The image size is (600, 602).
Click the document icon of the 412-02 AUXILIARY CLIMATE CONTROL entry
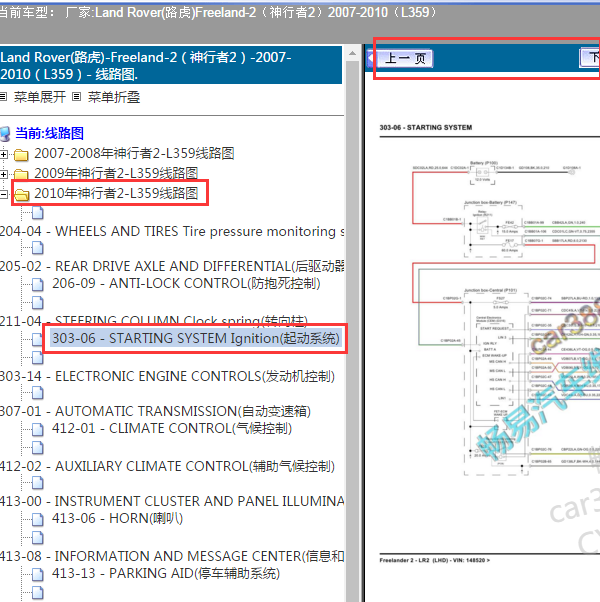[38, 448]
